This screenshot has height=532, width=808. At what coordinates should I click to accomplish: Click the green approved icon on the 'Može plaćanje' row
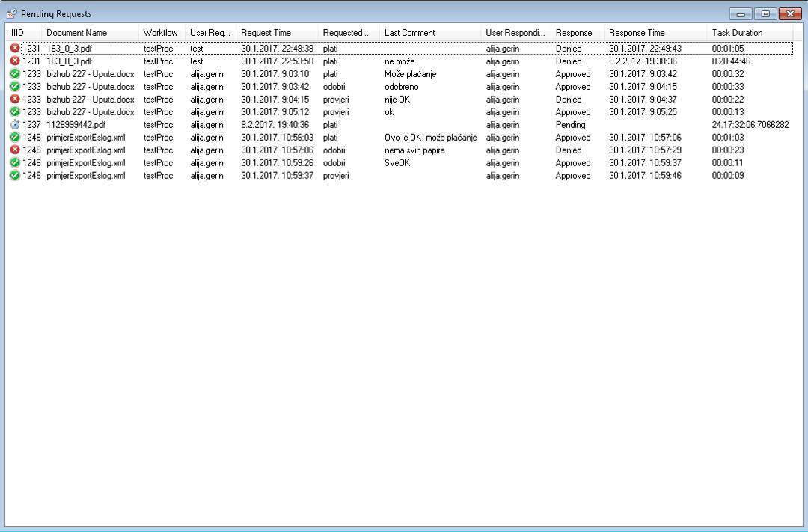pos(15,74)
